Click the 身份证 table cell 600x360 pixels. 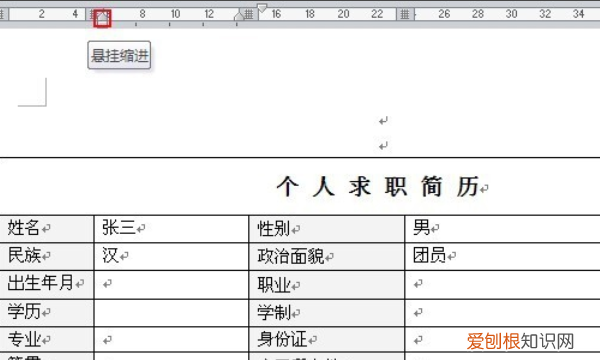pyautogui.click(x=327, y=340)
